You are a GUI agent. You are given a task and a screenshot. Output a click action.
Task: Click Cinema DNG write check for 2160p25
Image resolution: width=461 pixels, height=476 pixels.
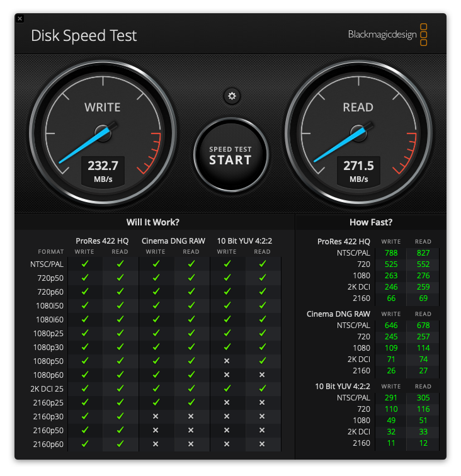click(156, 402)
